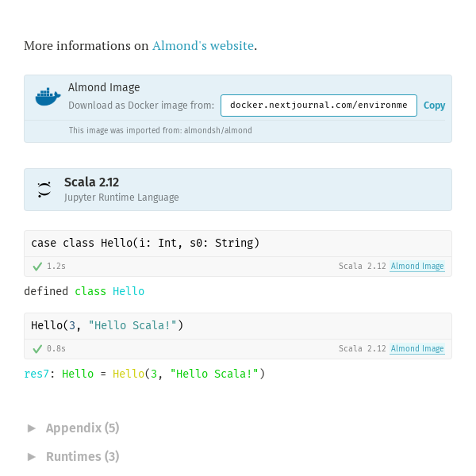Open Almond's website link

coord(203,46)
